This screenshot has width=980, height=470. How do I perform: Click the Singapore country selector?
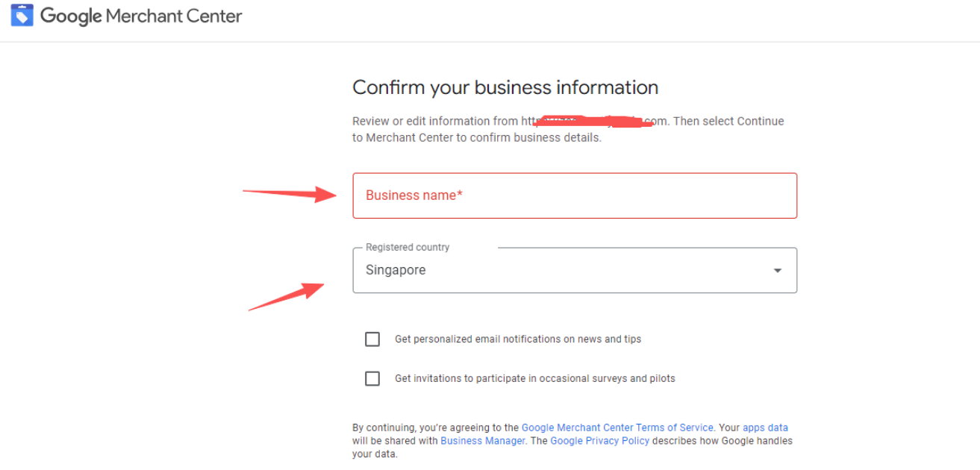[x=575, y=270]
